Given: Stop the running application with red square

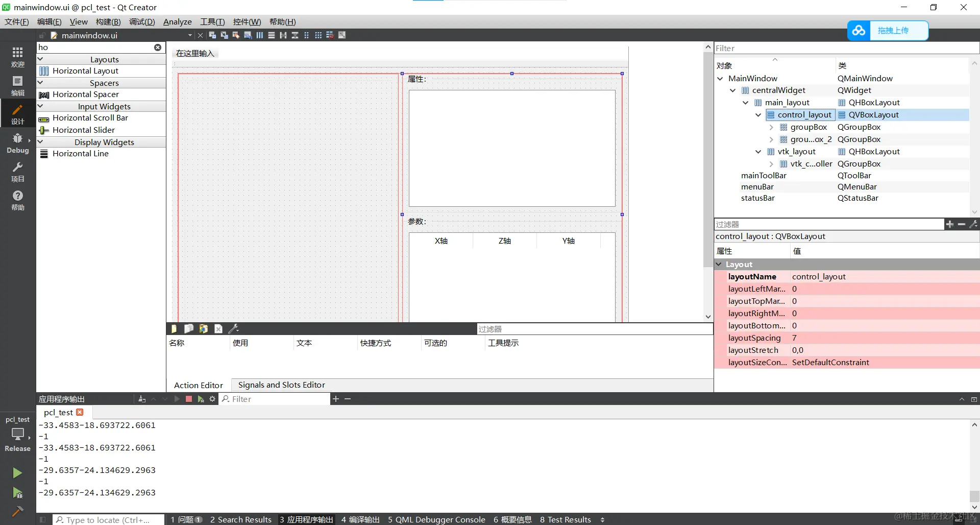Looking at the screenshot, I should click(x=189, y=399).
